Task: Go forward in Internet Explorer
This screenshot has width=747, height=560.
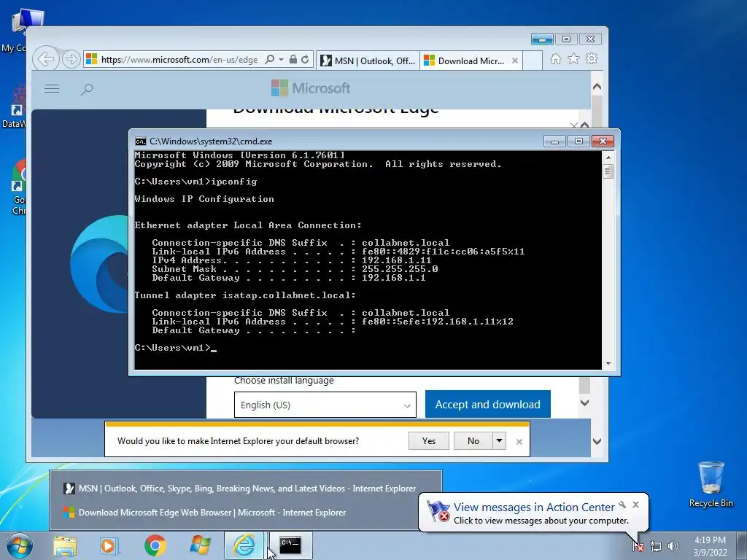Action: [71, 60]
